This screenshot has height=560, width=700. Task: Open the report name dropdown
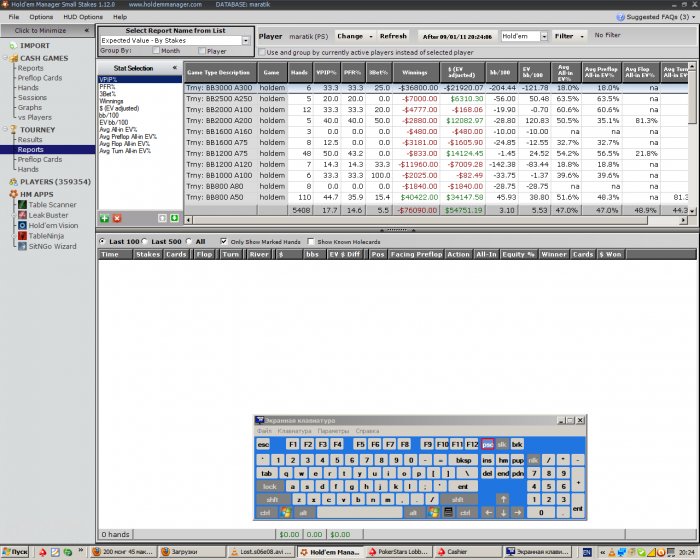point(246,41)
